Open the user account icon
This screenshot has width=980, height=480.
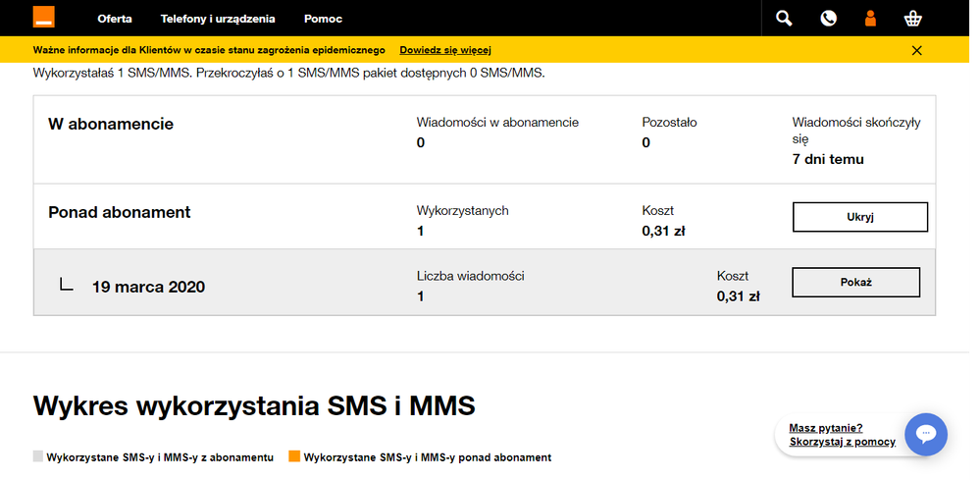click(869, 18)
